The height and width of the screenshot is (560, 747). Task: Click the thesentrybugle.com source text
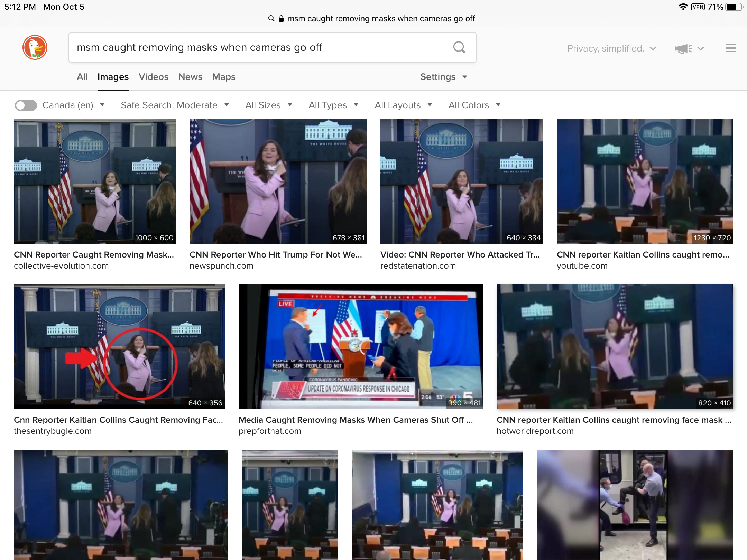coord(53,431)
